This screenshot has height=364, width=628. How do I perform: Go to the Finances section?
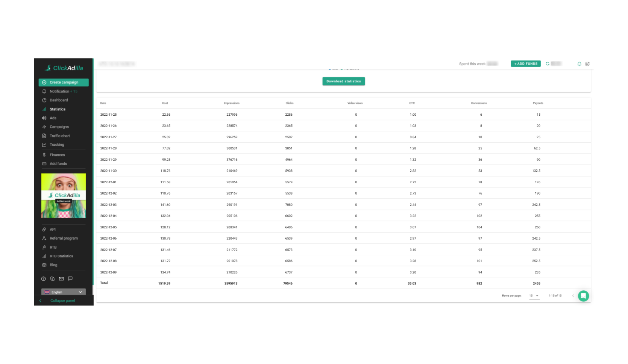(58, 154)
